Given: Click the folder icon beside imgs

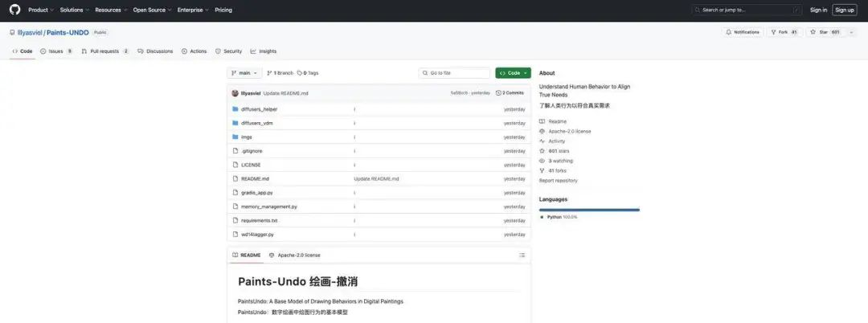Looking at the screenshot, I should 235,137.
